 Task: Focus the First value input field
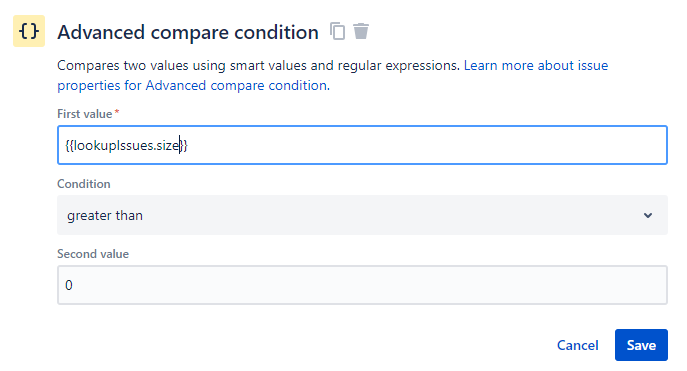(x=362, y=145)
